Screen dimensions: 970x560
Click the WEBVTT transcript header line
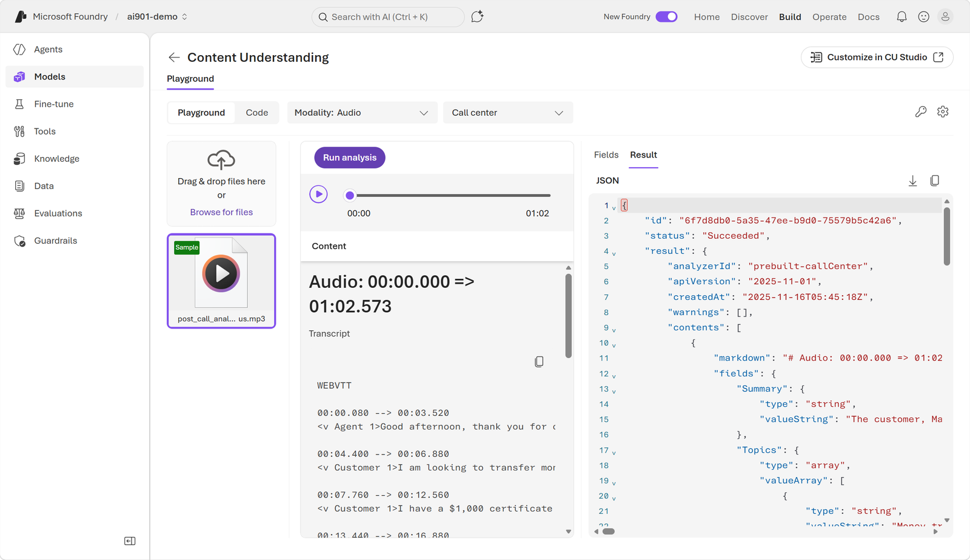point(334,385)
